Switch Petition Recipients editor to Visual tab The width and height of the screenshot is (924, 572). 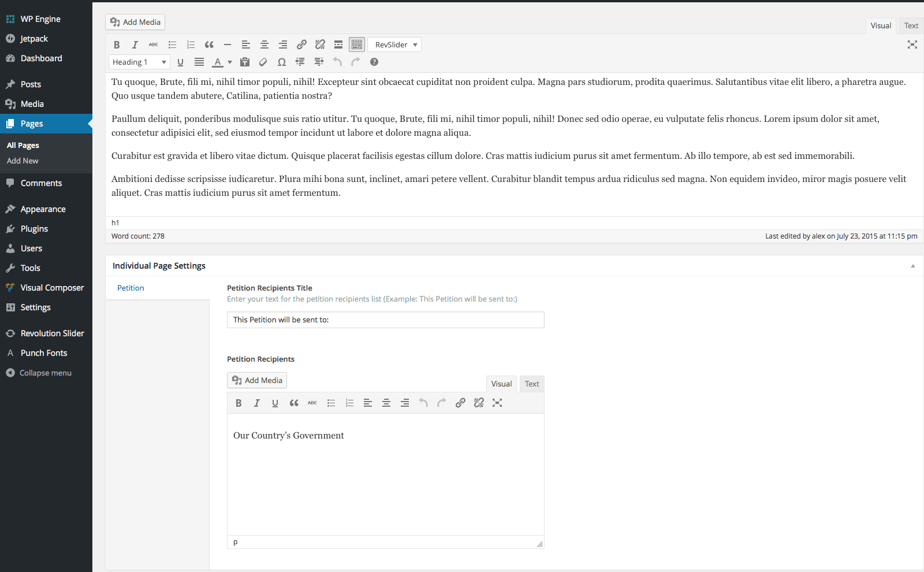pyautogui.click(x=501, y=384)
